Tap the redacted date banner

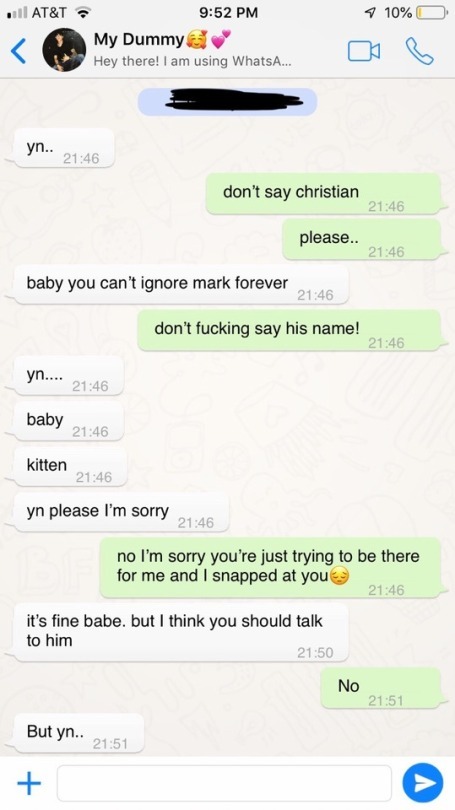click(x=227, y=102)
